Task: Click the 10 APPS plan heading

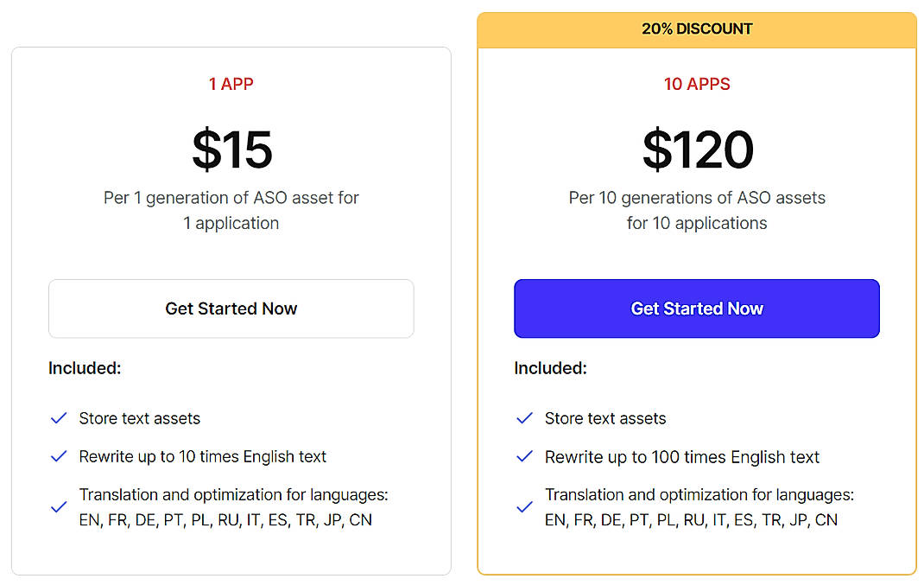Action: click(696, 84)
